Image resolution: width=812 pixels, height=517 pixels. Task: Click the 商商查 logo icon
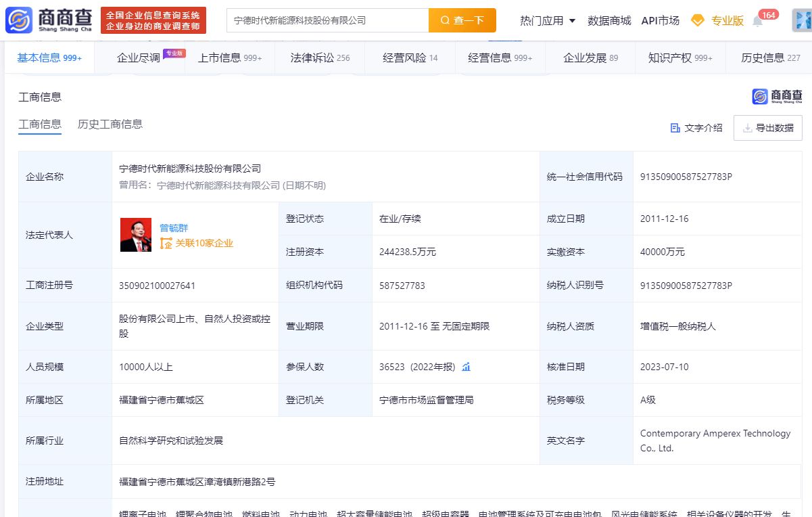pos(19,20)
